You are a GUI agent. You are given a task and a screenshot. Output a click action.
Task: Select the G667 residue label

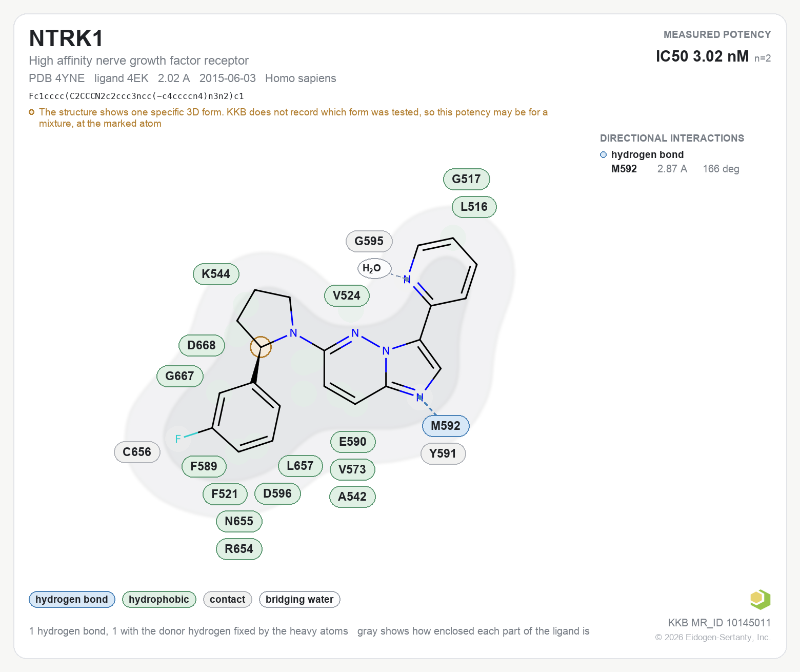coord(180,376)
